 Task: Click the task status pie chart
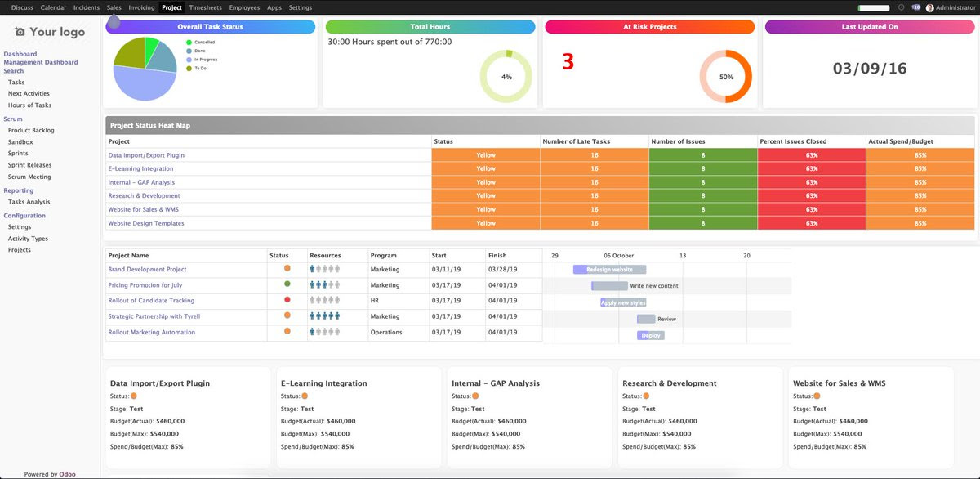click(x=145, y=68)
